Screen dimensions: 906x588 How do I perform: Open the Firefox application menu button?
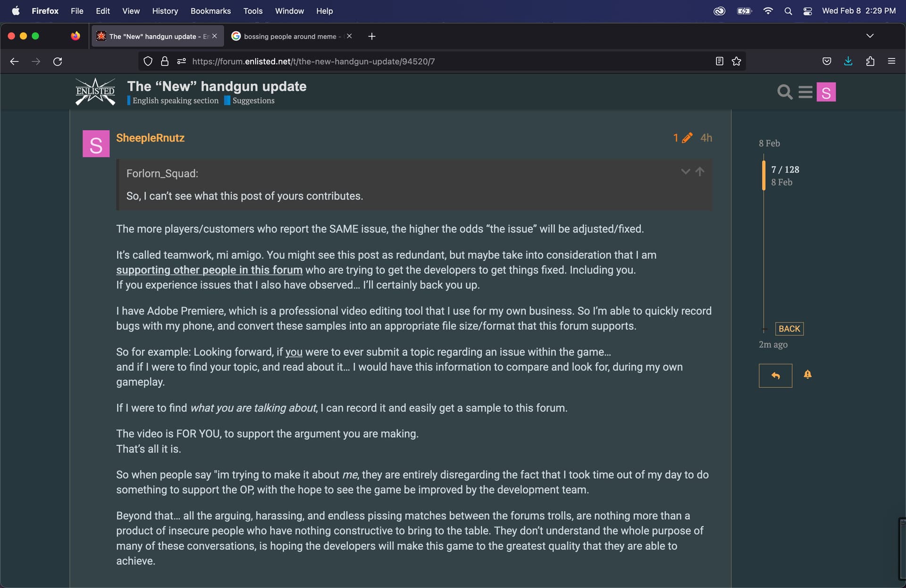coord(891,61)
